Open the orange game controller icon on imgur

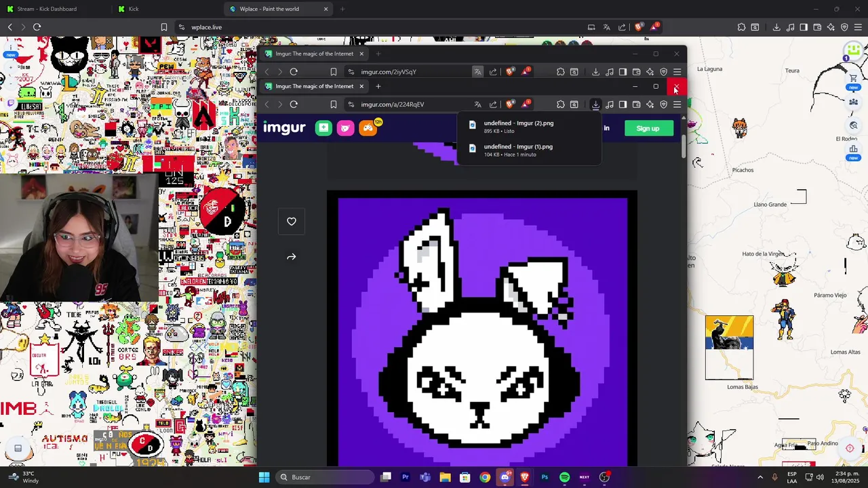click(368, 128)
